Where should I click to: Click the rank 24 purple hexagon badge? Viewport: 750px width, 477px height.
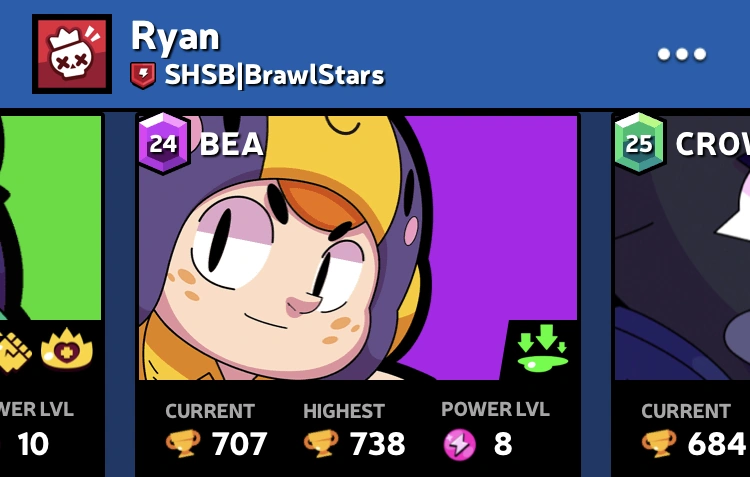tap(163, 143)
